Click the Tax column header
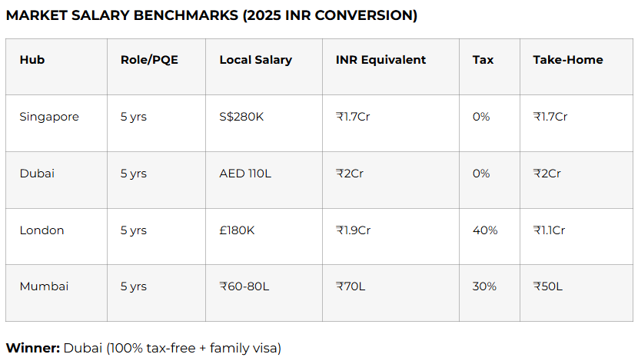The width and height of the screenshot is (638, 364). coord(483,60)
